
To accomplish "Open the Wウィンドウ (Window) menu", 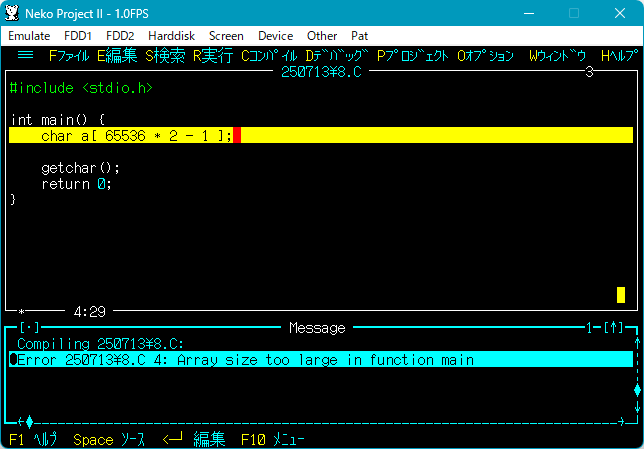I will pos(557,55).
